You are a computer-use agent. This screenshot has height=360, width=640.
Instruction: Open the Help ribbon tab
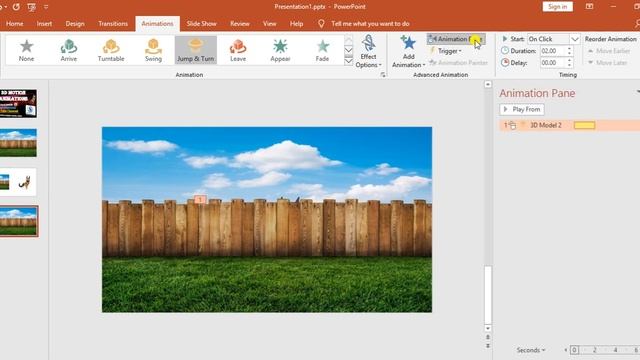click(296, 24)
